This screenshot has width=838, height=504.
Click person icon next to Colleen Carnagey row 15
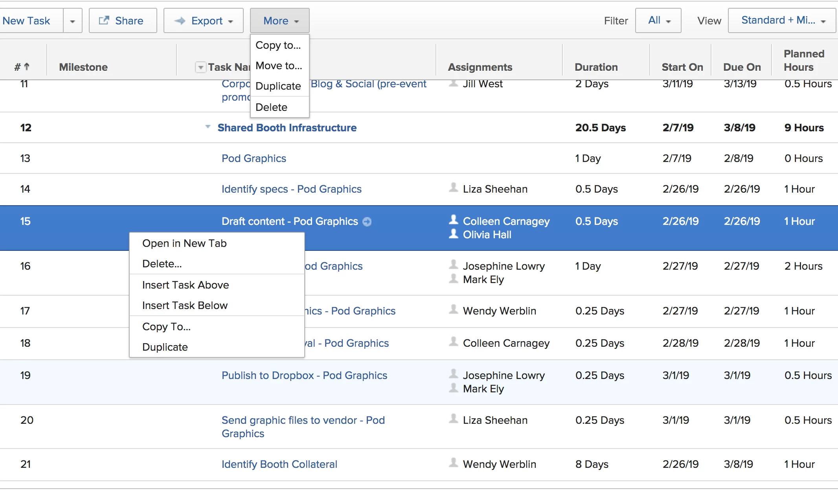454,220
